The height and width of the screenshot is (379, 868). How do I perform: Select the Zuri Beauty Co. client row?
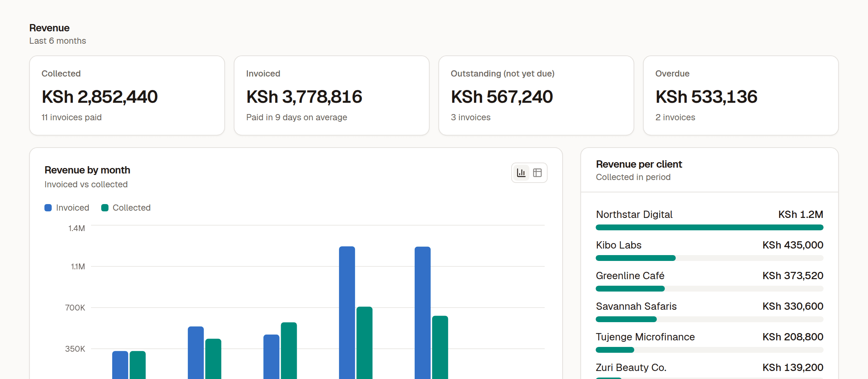(x=710, y=370)
